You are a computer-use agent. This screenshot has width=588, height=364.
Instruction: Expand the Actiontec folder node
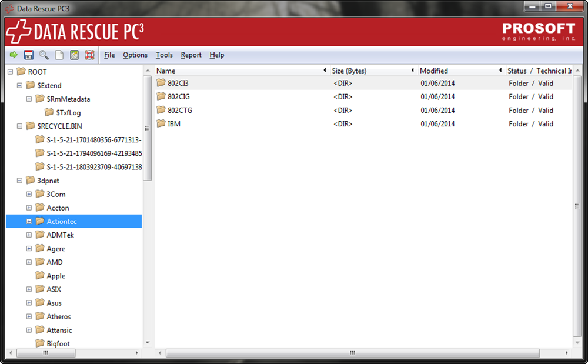[29, 222]
